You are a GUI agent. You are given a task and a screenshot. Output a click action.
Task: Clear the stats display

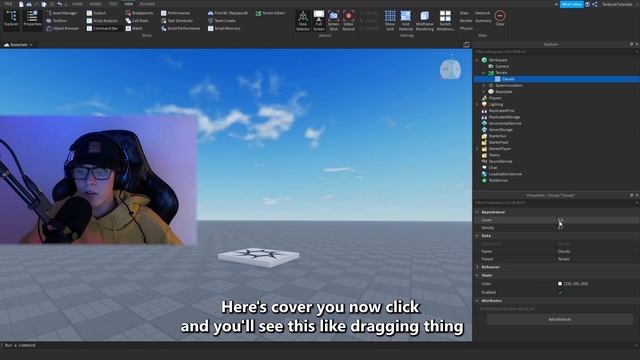pyautogui.click(x=500, y=18)
